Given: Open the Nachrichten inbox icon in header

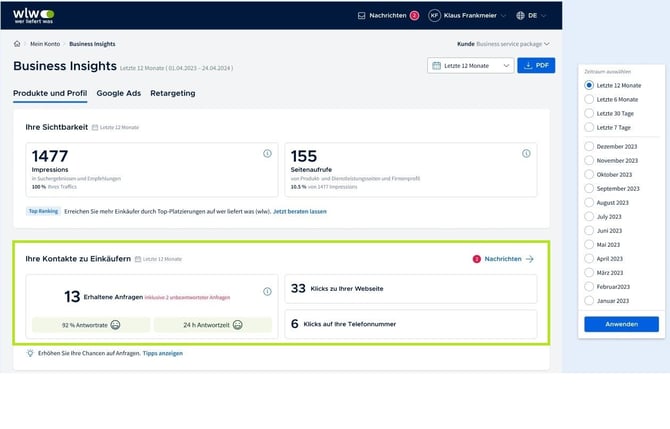Looking at the screenshot, I should tap(361, 16).
